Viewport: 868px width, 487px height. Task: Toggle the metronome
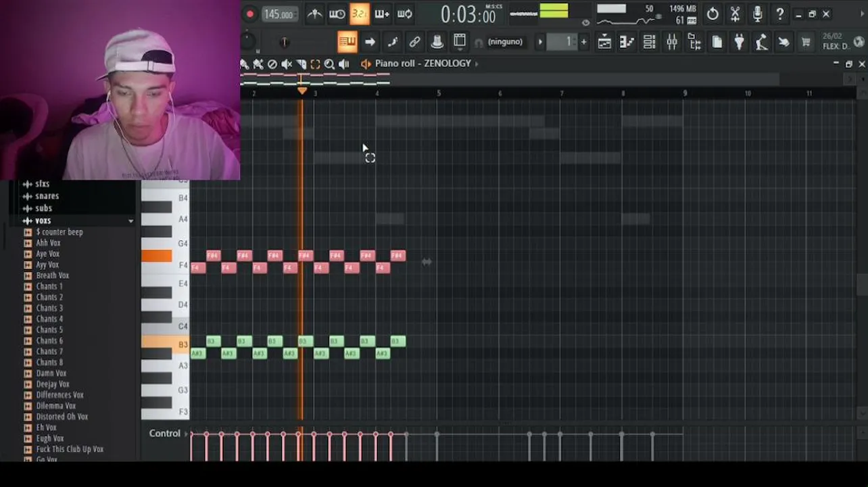click(x=314, y=14)
